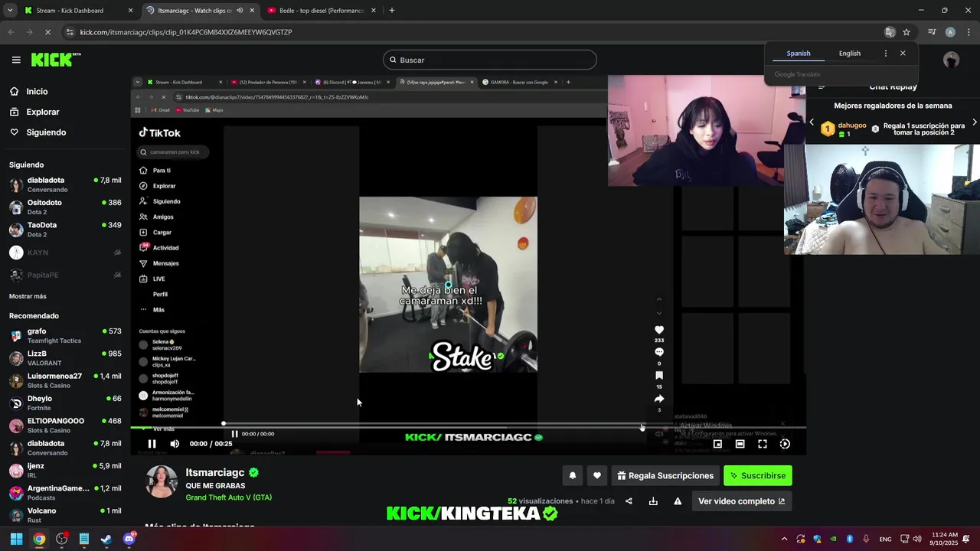The width and height of the screenshot is (980, 551).
Task: Open Volcano Rust channel
Action: [x=65, y=515]
